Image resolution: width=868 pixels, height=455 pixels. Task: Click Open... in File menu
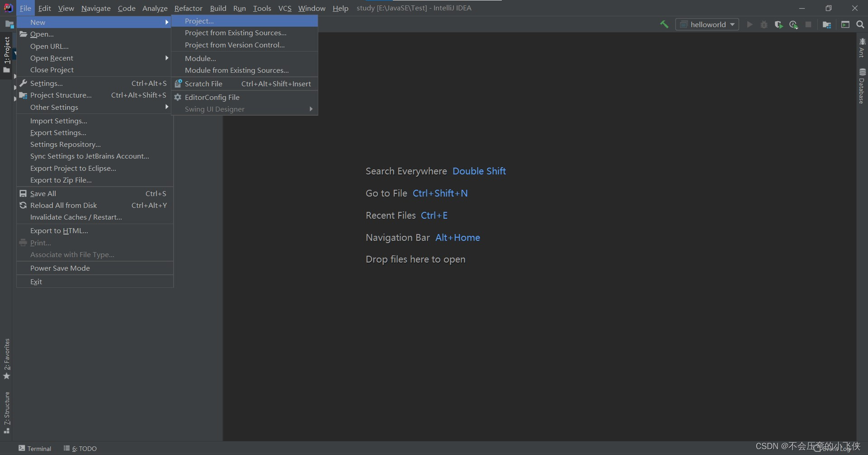pyautogui.click(x=94, y=34)
